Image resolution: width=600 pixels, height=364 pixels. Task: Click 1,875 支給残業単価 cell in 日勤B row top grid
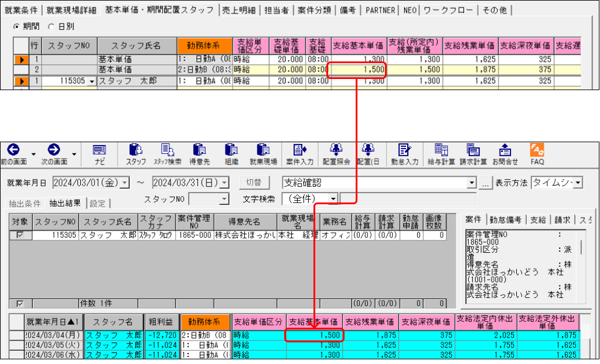pyautogui.click(x=471, y=70)
